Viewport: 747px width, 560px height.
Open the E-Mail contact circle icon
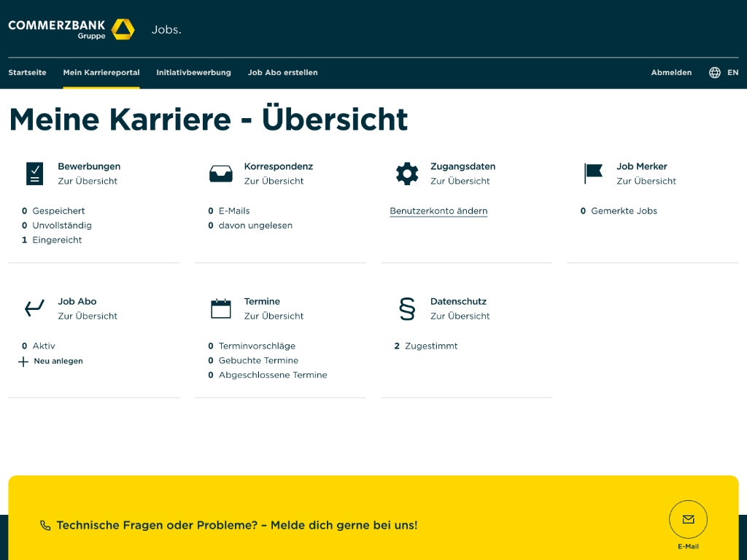pos(688,519)
